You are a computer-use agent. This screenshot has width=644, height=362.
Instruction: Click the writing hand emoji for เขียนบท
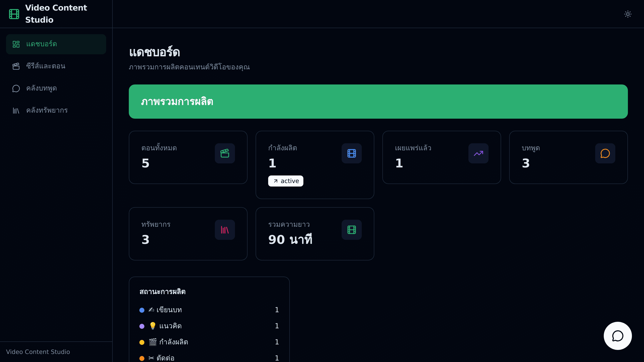(151, 310)
